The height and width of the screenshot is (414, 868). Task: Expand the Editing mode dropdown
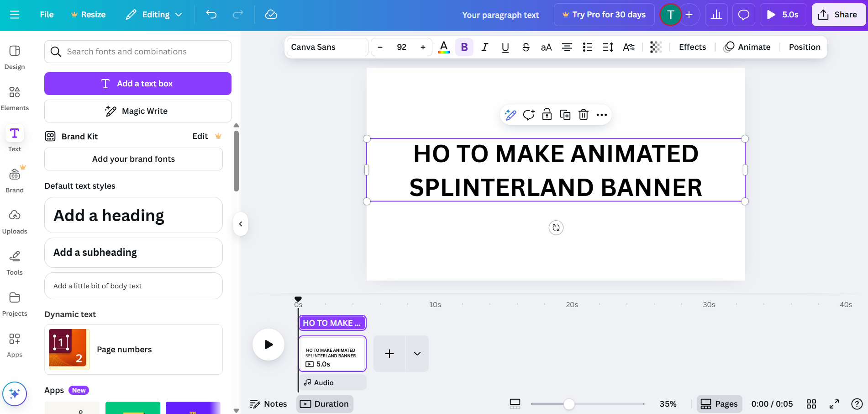[154, 15]
